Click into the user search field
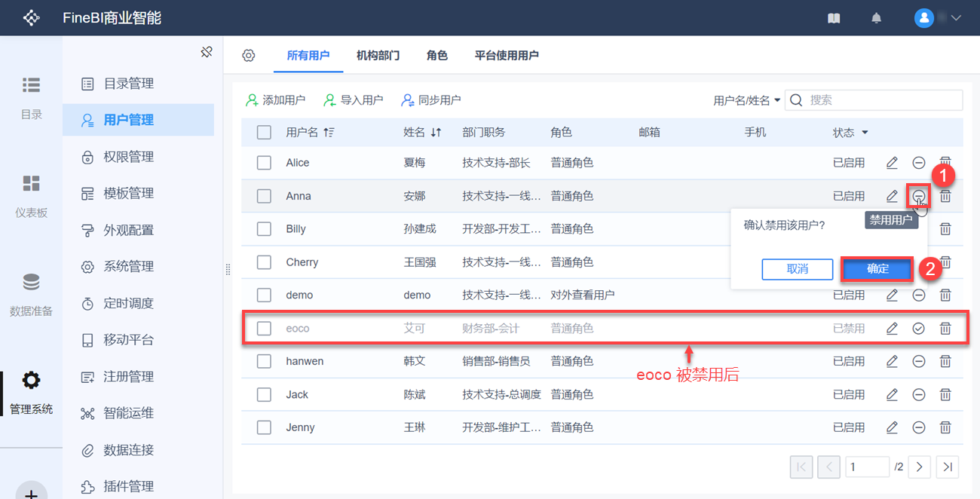The height and width of the screenshot is (499, 980). point(882,100)
